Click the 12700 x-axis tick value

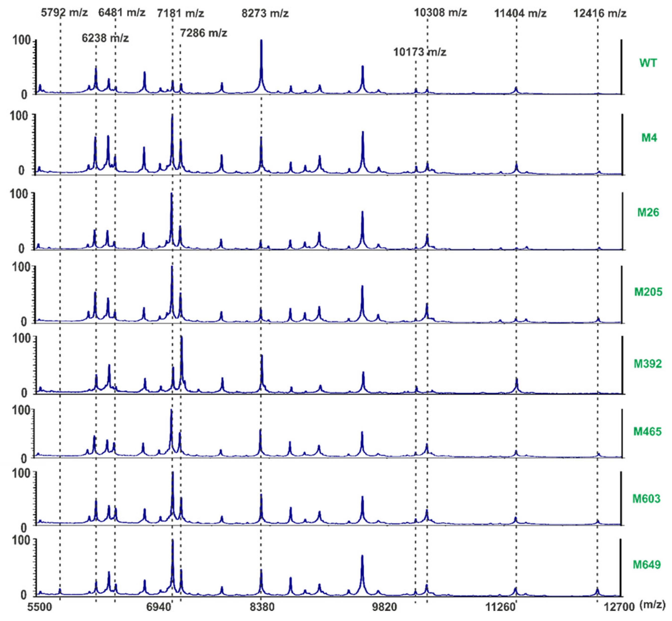(x=619, y=607)
